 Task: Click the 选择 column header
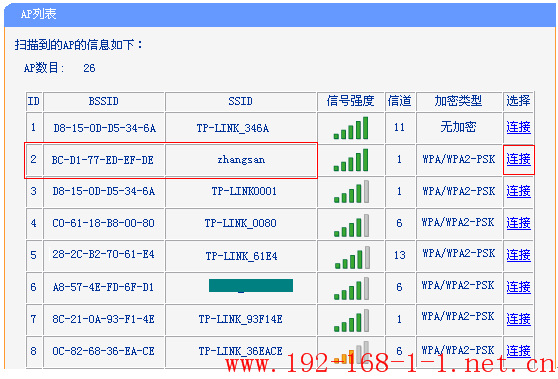point(518,101)
